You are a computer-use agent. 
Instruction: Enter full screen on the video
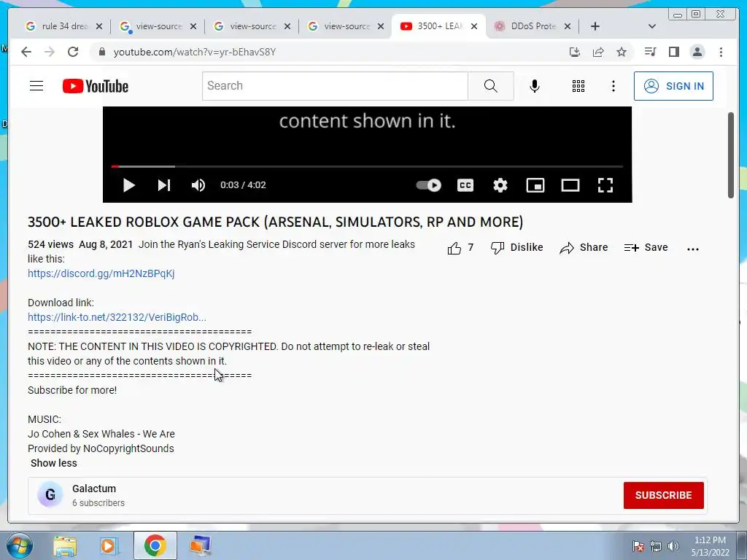point(605,185)
